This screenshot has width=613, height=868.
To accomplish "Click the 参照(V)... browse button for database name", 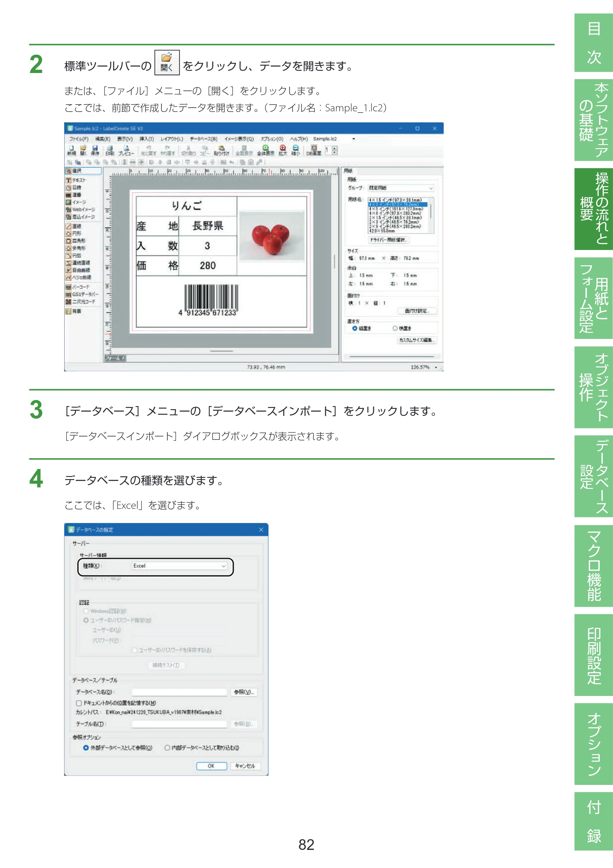I will coord(244,692).
